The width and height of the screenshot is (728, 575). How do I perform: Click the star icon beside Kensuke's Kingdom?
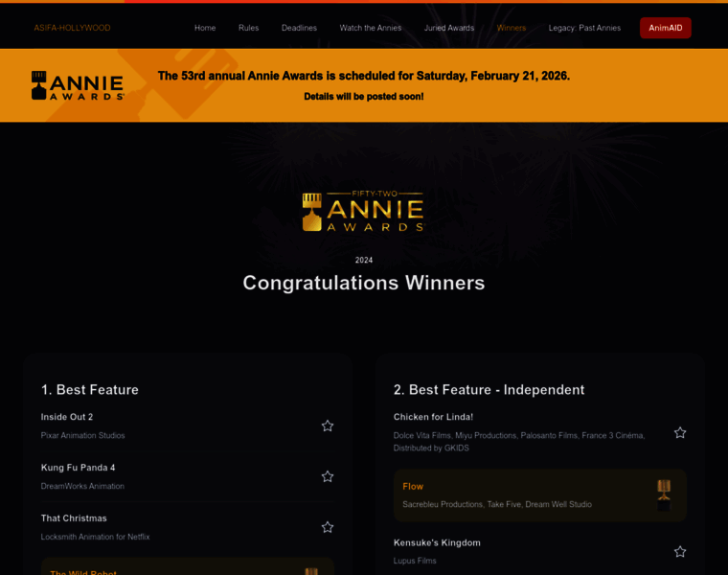click(680, 552)
